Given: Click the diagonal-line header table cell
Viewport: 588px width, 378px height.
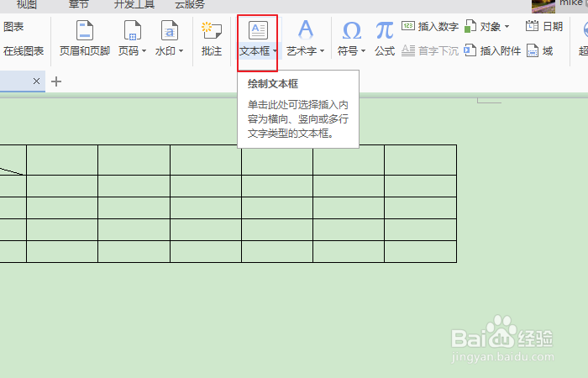Looking at the screenshot, I should click(13, 160).
